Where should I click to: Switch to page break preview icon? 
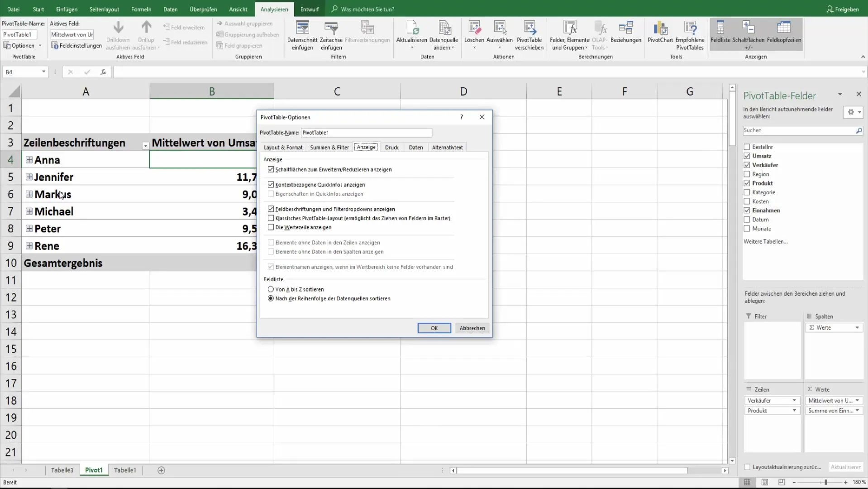(x=782, y=482)
